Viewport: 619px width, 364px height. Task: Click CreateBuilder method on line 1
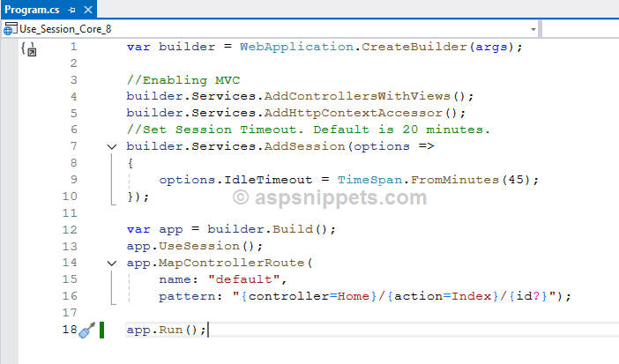[414, 47]
